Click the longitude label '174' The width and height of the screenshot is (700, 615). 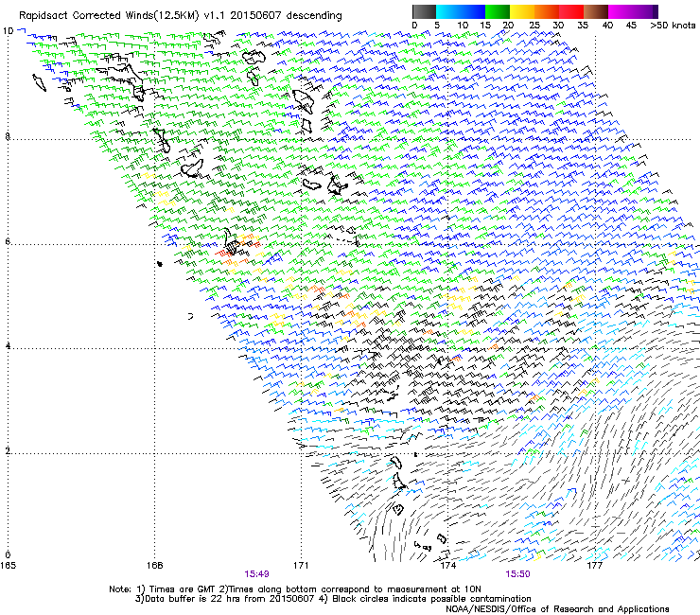pos(447,566)
